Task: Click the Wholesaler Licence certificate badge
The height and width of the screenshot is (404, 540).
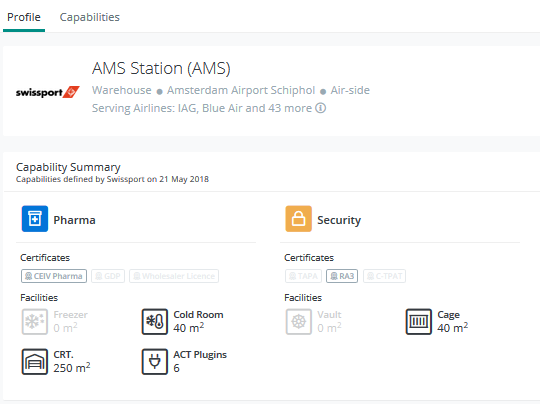Action: [174, 276]
